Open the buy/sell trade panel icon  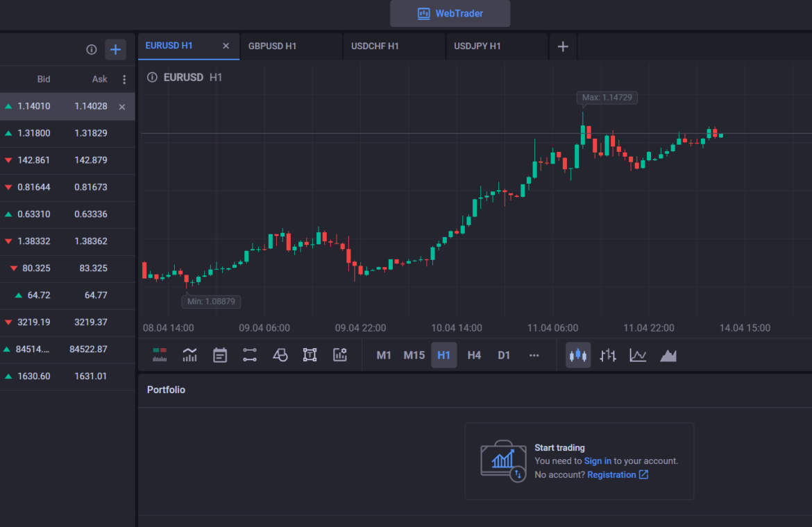coord(160,355)
